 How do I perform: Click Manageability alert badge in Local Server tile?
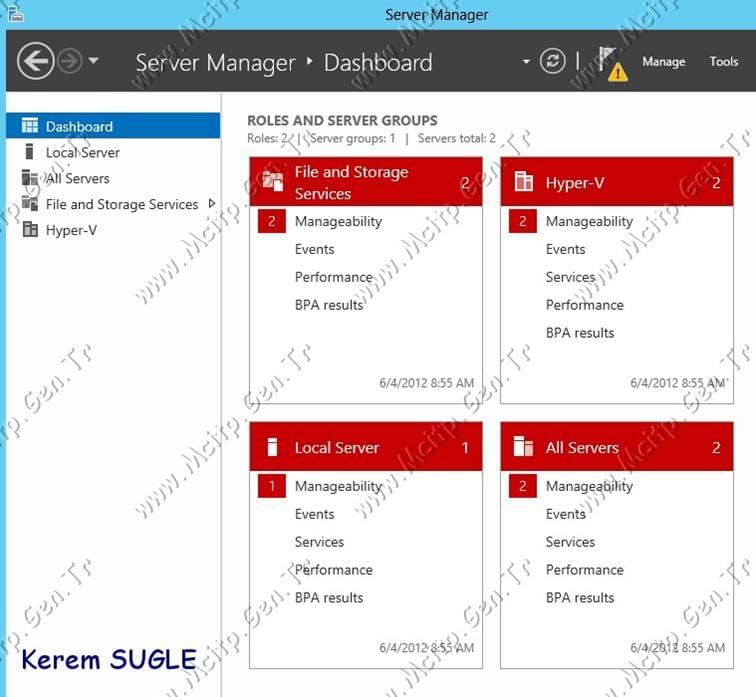(272, 486)
